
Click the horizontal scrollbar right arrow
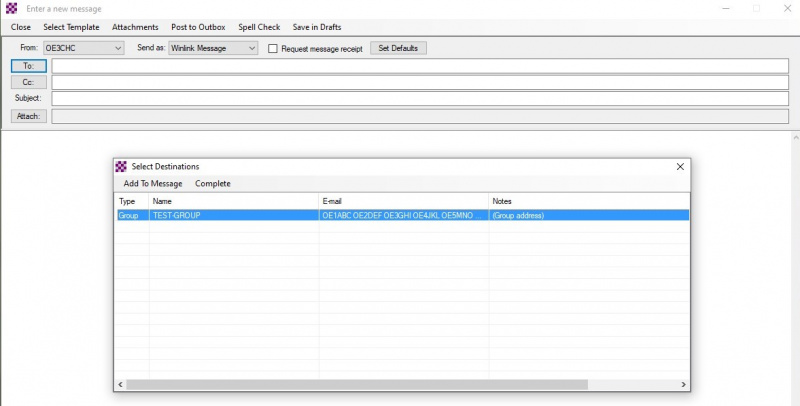tap(684, 385)
